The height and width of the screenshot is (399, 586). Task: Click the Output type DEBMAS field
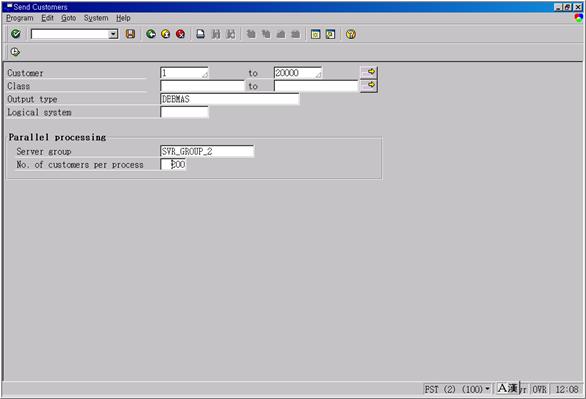(x=230, y=99)
